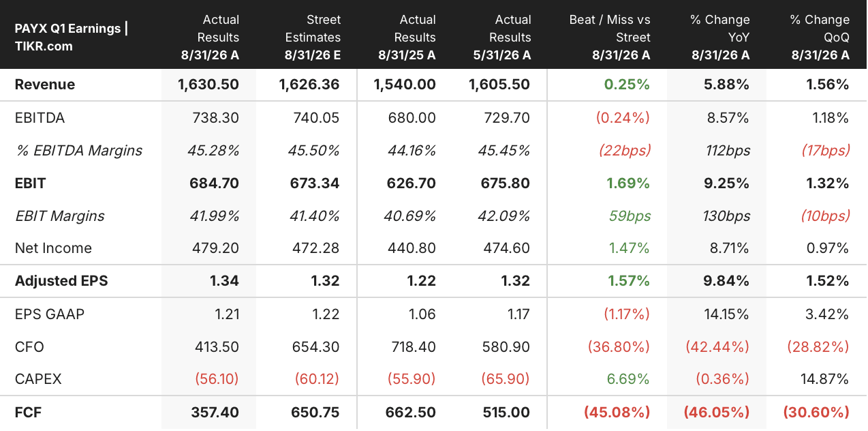The height and width of the screenshot is (431, 868).
Task: Click the CFO row label
Action: 29,346
